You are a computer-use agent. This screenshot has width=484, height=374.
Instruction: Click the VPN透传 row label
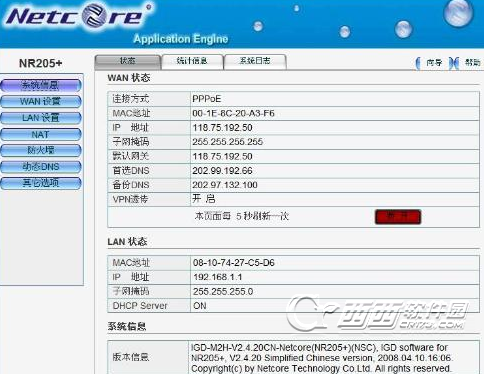pos(130,199)
